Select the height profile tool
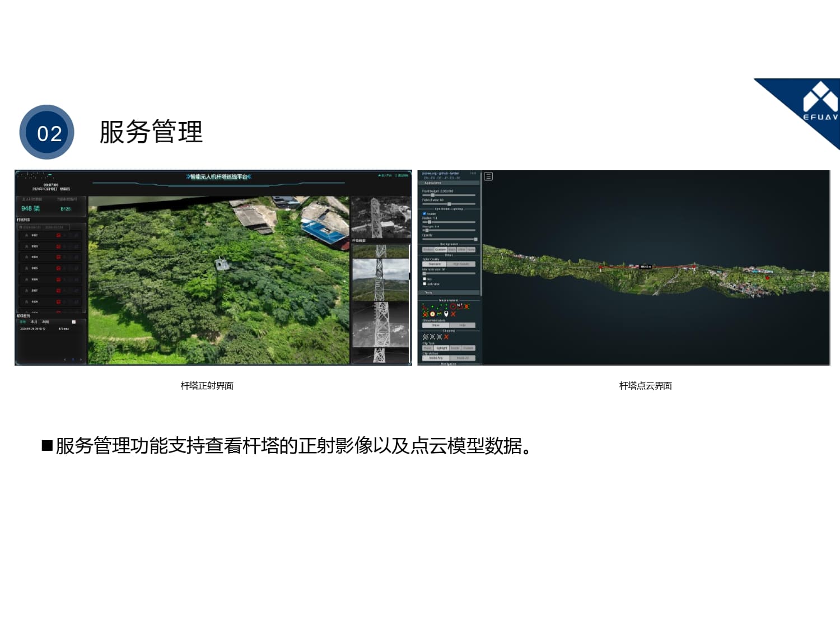The height and width of the screenshot is (630, 840). [439, 314]
